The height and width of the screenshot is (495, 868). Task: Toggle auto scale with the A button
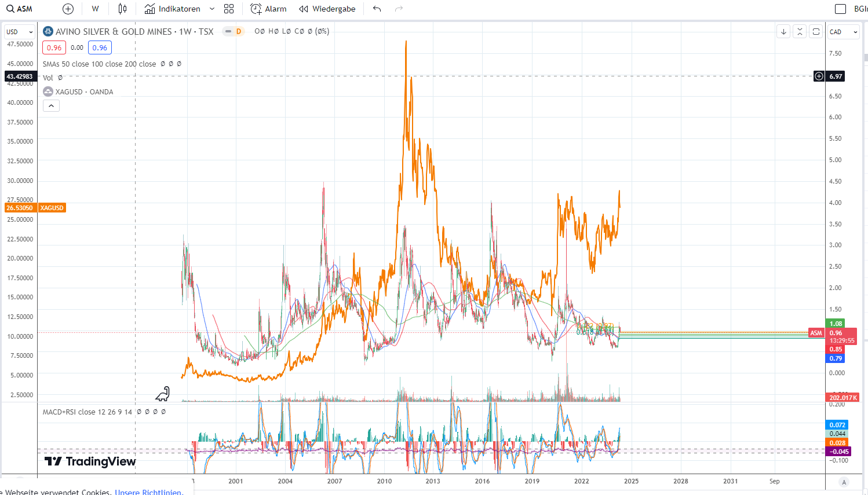[844, 482]
